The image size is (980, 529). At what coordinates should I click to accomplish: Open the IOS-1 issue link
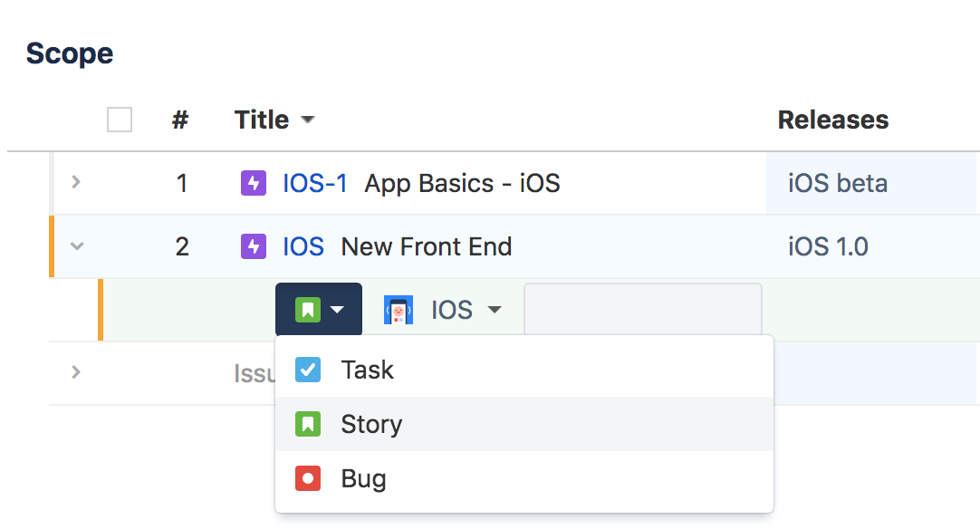[x=314, y=183]
